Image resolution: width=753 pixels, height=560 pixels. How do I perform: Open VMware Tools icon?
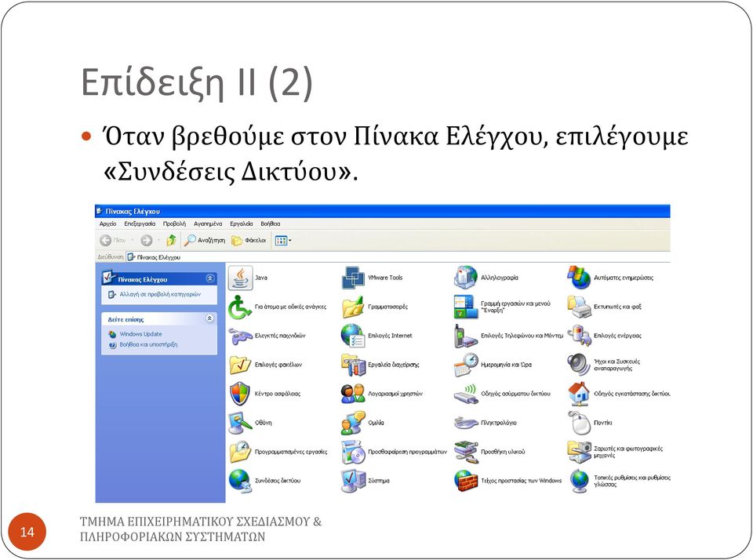pos(354,278)
